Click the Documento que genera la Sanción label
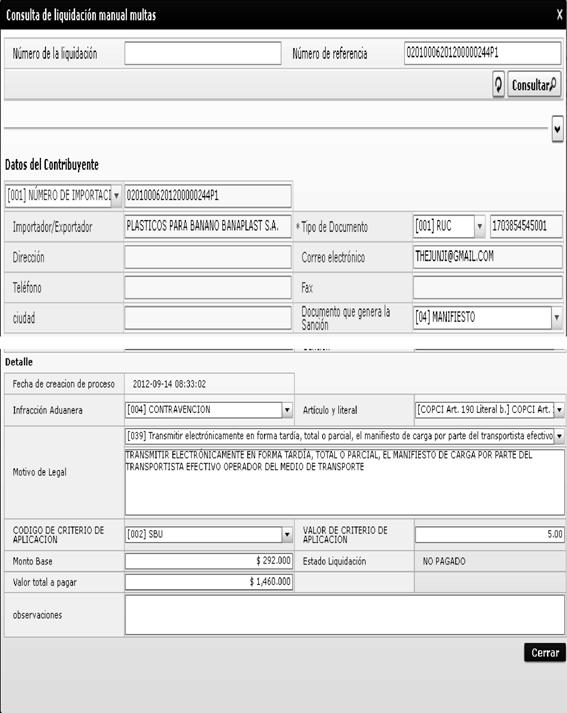The height and width of the screenshot is (713, 567). pyautogui.click(x=346, y=318)
